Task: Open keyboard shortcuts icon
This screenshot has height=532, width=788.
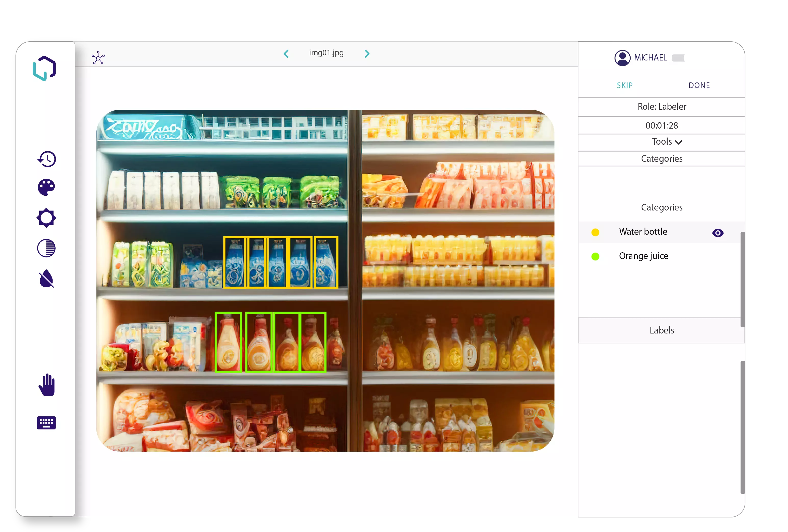Action: [46, 423]
